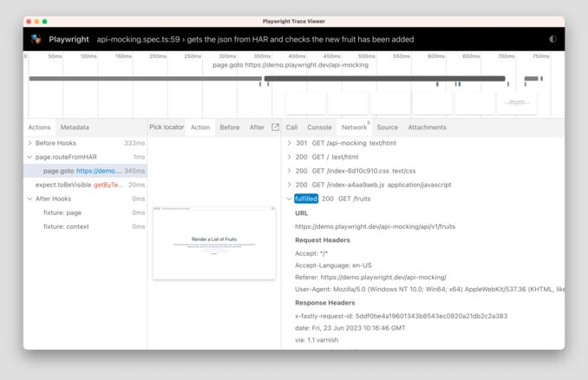Collapse the fulfilled GET /fruits request
The width and height of the screenshot is (588, 380).
coord(290,199)
